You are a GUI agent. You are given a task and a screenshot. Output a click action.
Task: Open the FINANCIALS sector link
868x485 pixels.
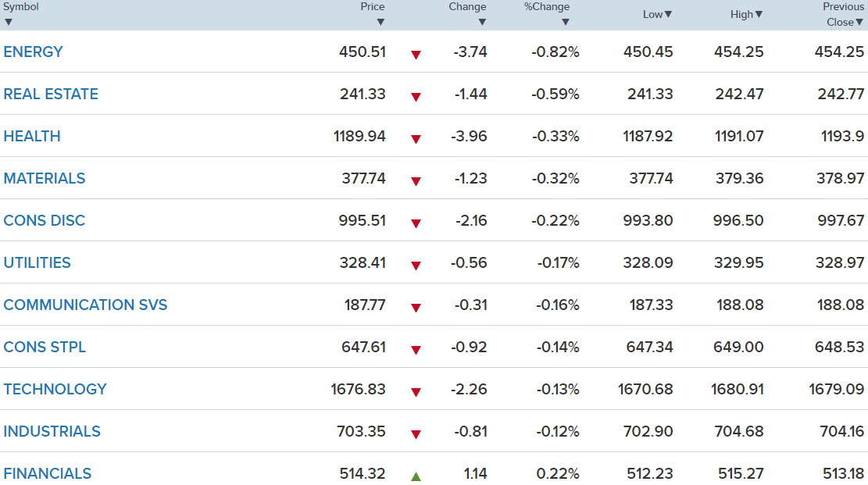[48, 473]
